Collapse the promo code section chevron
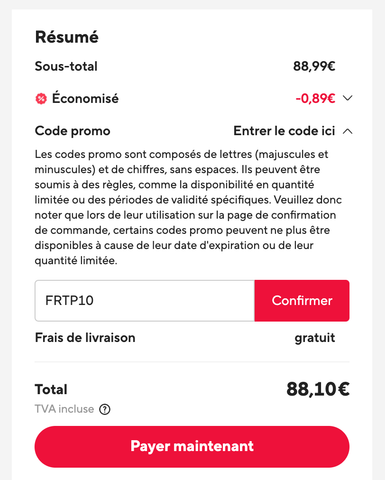Image resolution: width=385 pixels, height=480 pixels. 348,131
